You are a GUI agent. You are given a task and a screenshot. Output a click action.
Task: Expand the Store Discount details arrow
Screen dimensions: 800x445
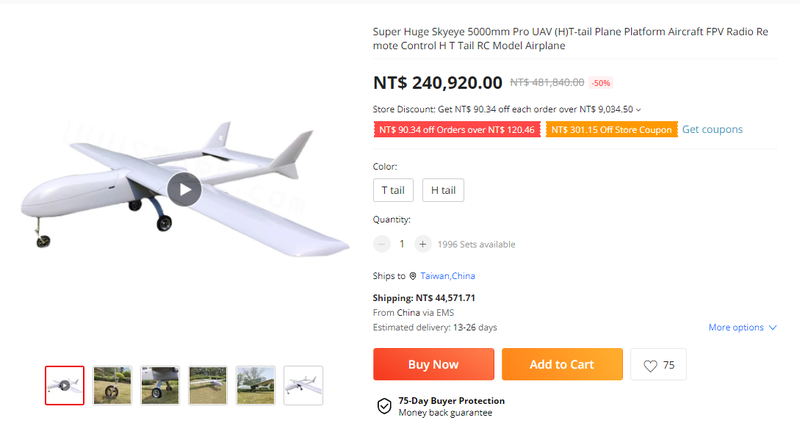tap(639, 110)
